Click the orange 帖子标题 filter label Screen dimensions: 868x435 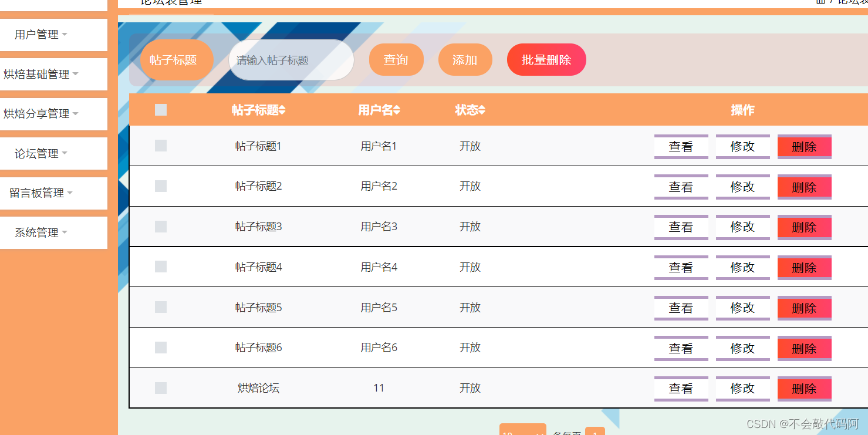pos(176,60)
